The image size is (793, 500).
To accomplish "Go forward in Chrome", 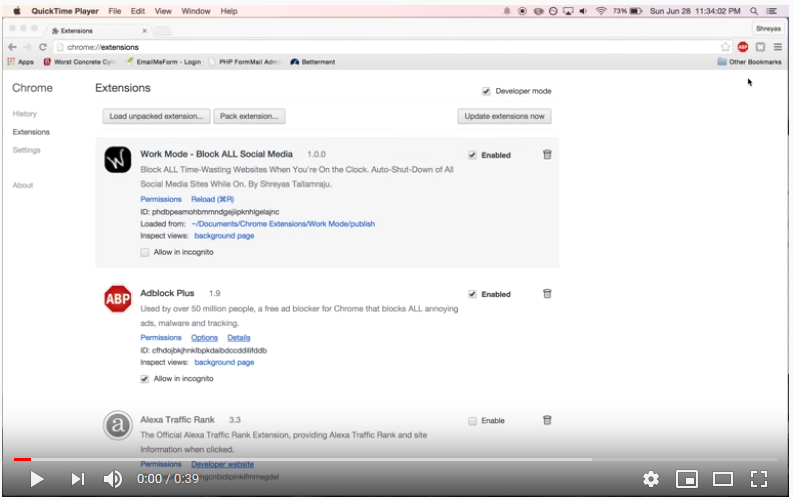I will tap(27, 47).
